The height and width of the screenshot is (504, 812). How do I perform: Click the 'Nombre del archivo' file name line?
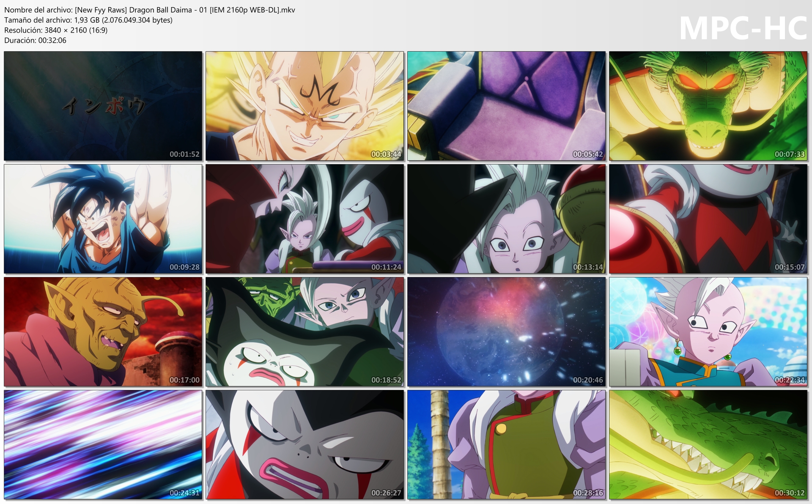click(150, 10)
